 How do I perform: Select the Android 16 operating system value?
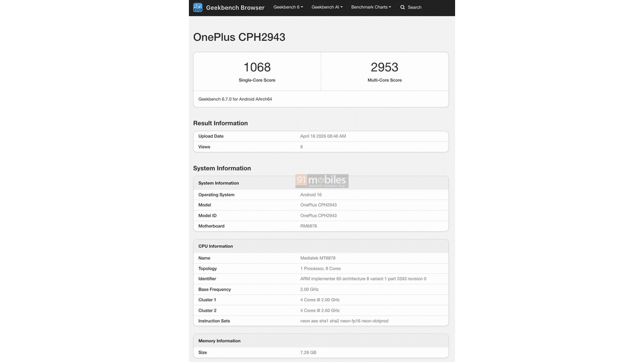[x=311, y=194]
